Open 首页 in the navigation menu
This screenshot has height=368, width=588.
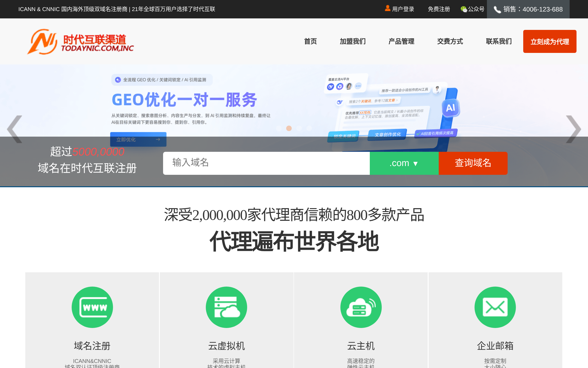point(311,41)
